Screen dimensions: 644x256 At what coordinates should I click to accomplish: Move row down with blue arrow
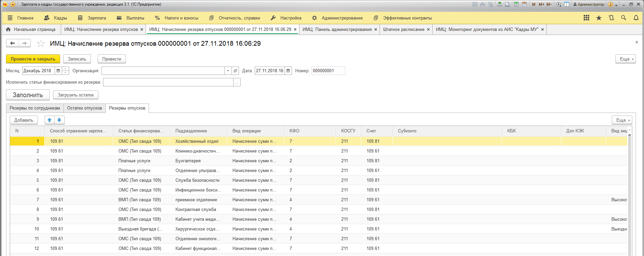(x=59, y=120)
